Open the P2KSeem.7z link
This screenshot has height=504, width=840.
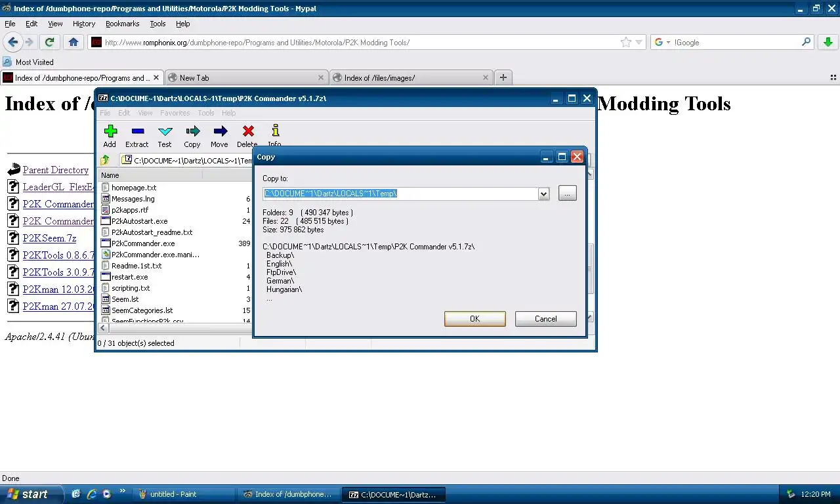click(x=50, y=238)
